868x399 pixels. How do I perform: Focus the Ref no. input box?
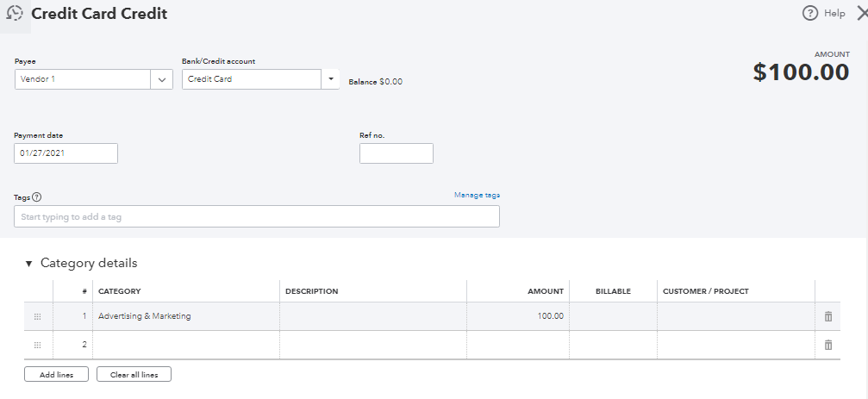pyautogui.click(x=396, y=153)
